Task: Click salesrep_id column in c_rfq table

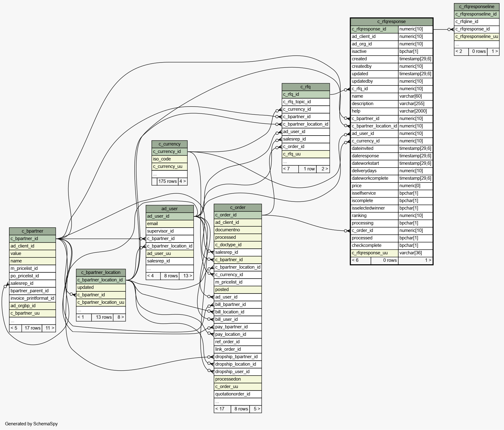Action: 306,139
